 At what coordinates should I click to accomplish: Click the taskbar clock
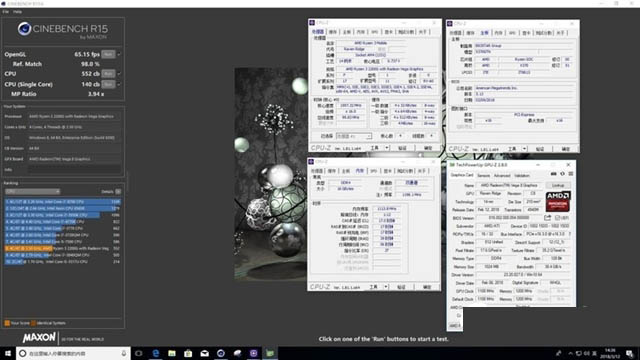click(x=610, y=353)
